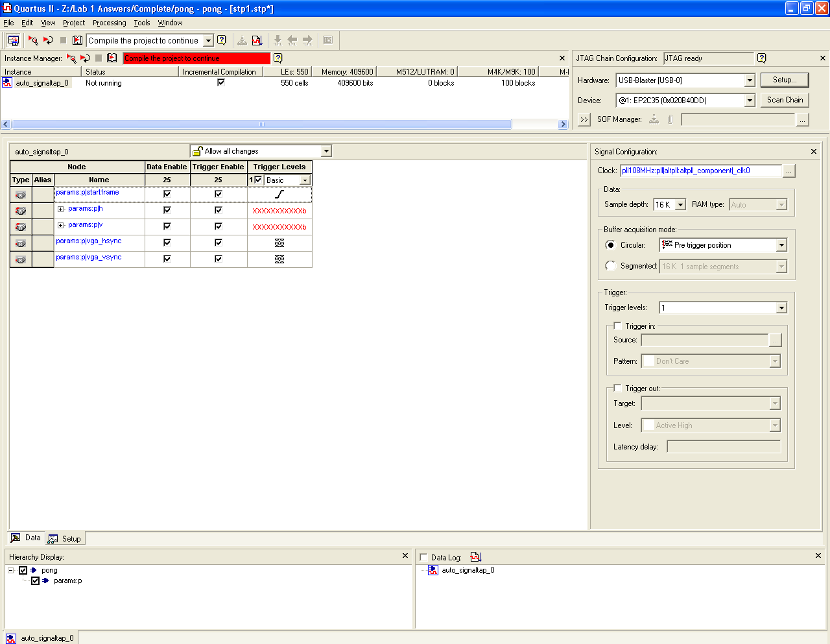Open the Hardware USB-Blaster dropdown
Screen dimensions: 830x644
click(750, 80)
